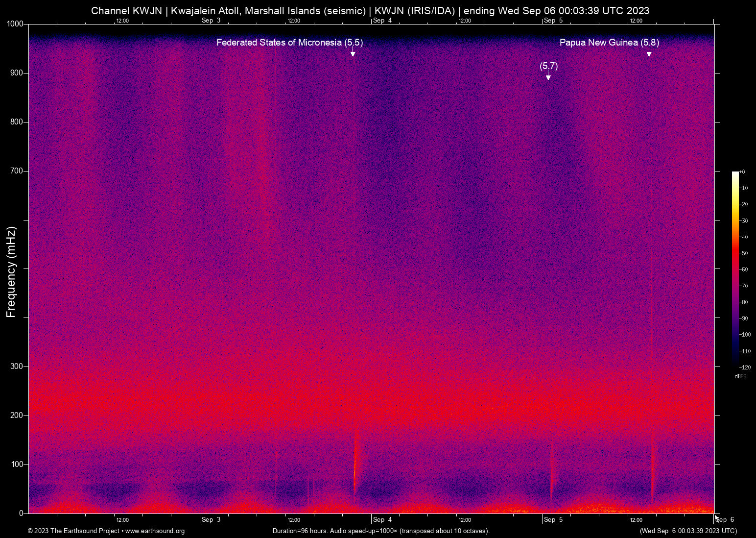
Task: Click the 'Duration=96 hours.' footer text
Action: [x=300, y=531]
